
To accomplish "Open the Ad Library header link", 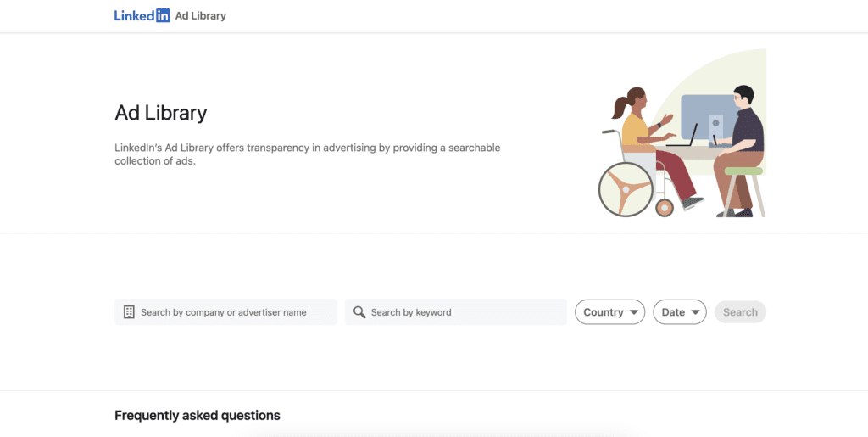I will pos(200,16).
